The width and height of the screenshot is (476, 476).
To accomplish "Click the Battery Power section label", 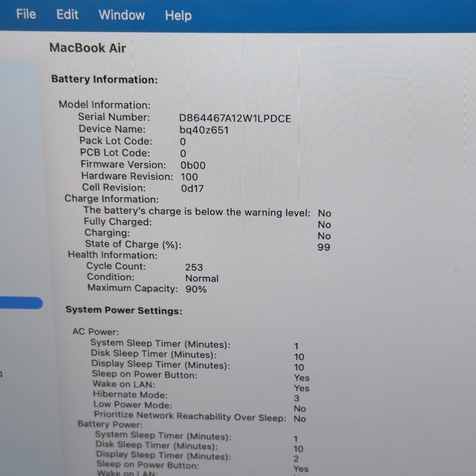I will pos(110,424).
